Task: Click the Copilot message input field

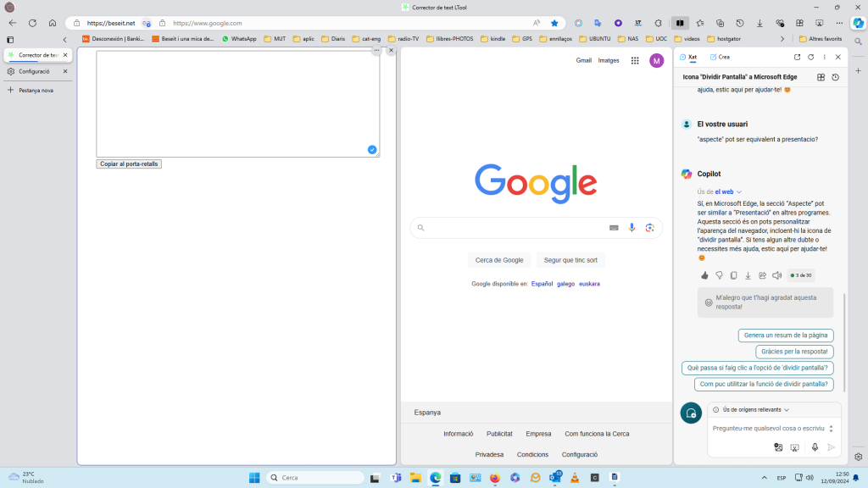Action: coord(767,429)
